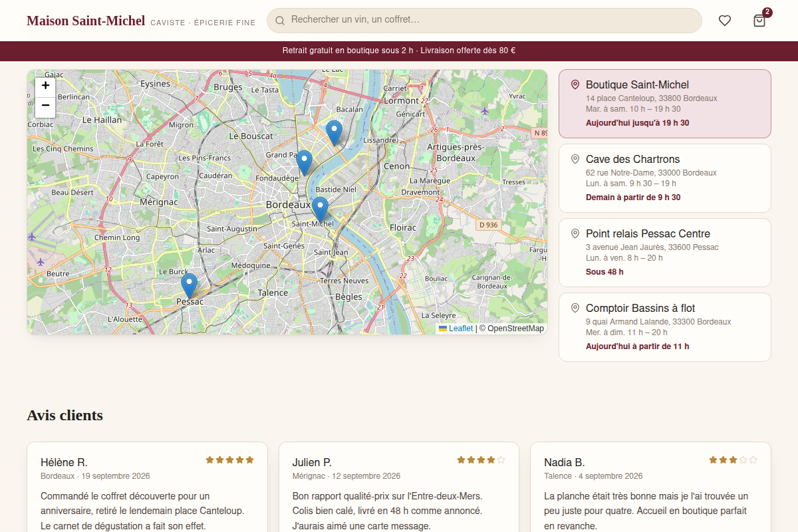Click the pin icon of Boutique Saint-Michel
Image resolution: width=798 pixels, height=532 pixels.
575,84
